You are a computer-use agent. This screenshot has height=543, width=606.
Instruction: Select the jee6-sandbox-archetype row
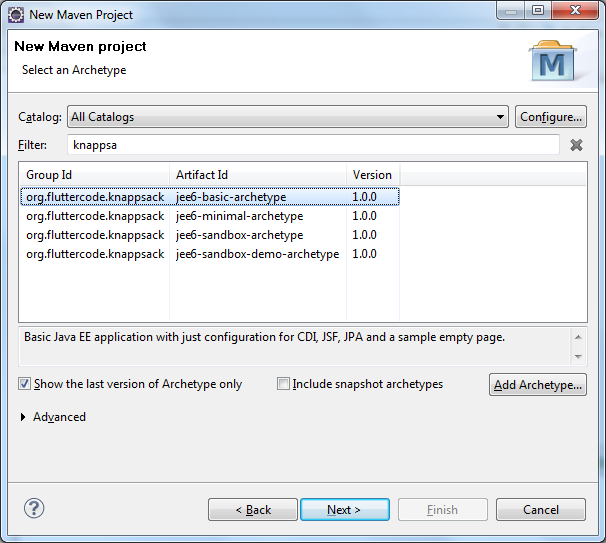click(x=210, y=235)
